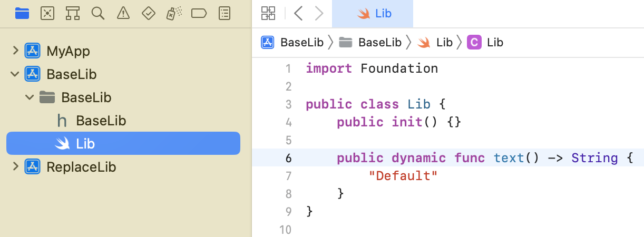The image size is (644, 237).
Task: Open the related items grid menu
Action: click(268, 13)
